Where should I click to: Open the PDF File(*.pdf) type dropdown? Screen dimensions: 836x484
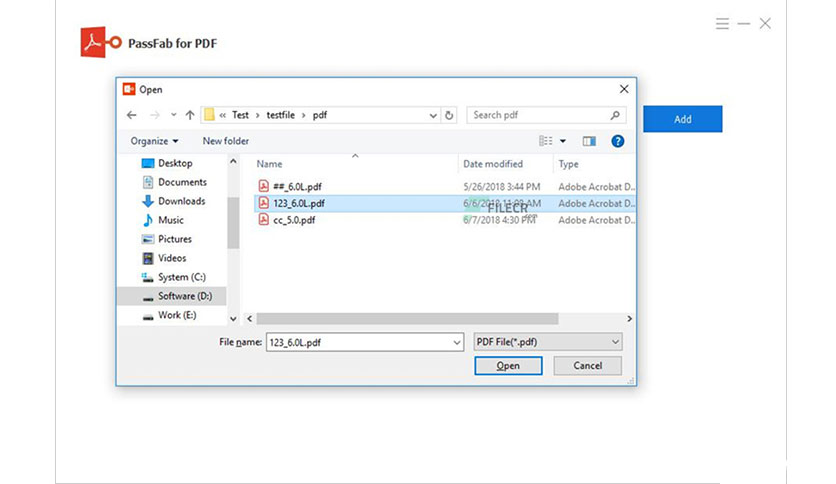pos(548,342)
